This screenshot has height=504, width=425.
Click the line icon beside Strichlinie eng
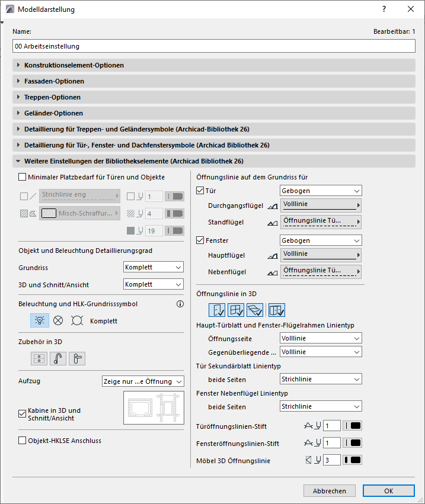tap(33, 196)
